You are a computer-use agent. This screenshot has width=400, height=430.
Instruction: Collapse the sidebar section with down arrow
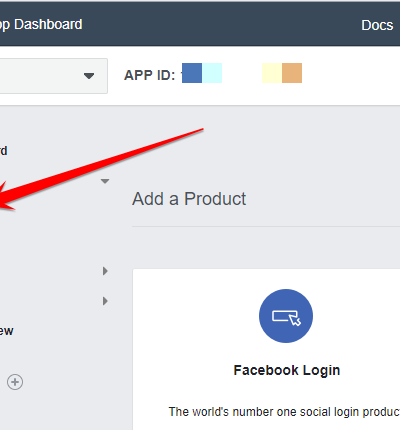point(105,181)
